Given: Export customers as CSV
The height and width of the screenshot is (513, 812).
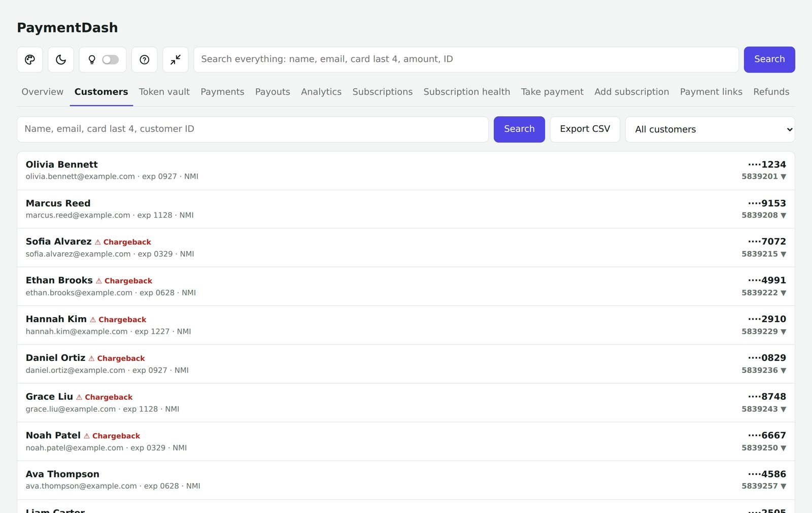Looking at the screenshot, I should click(585, 129).
